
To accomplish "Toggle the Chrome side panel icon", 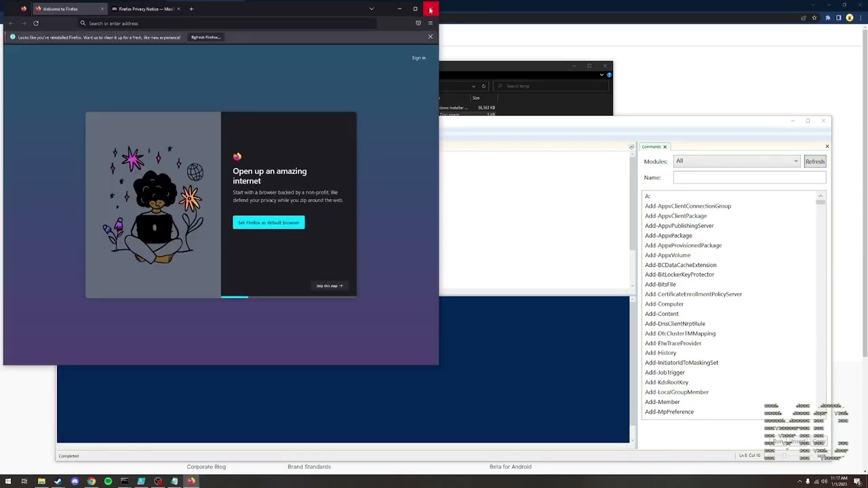I will pos(838,18).
